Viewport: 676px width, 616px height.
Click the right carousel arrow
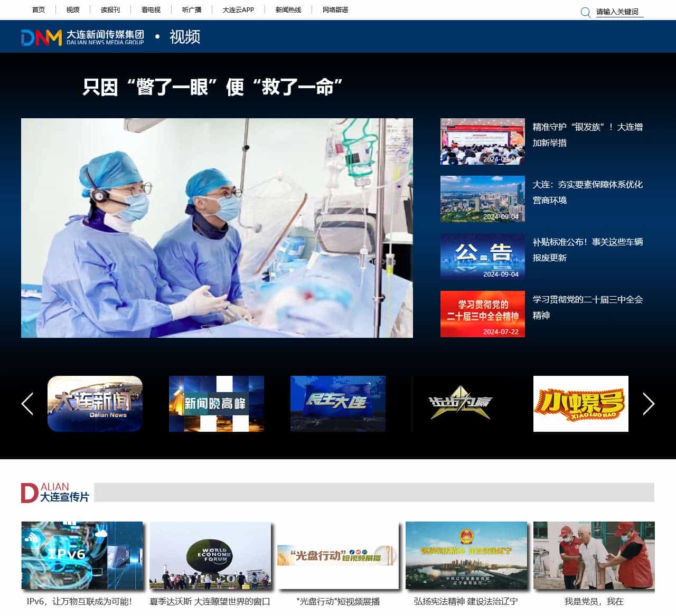[648, 404]
